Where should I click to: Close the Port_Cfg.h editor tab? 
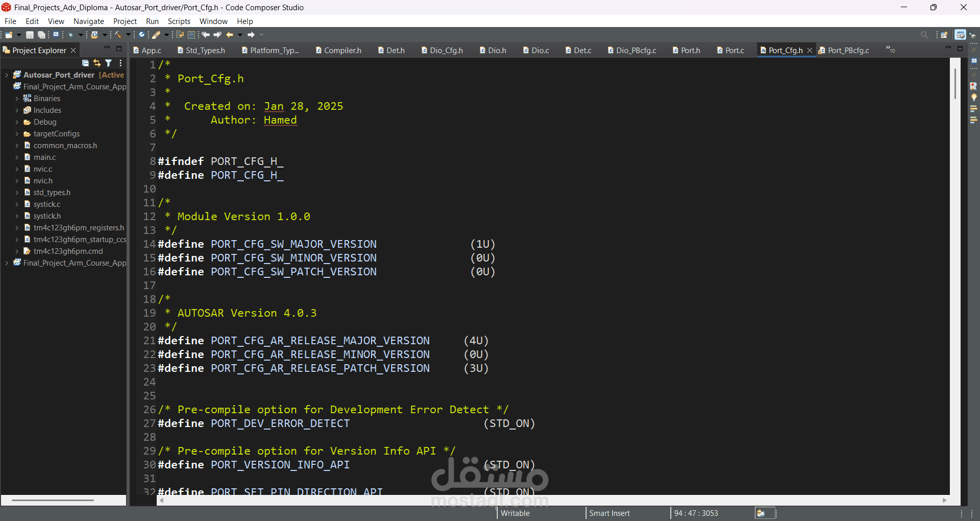[810, 50]
